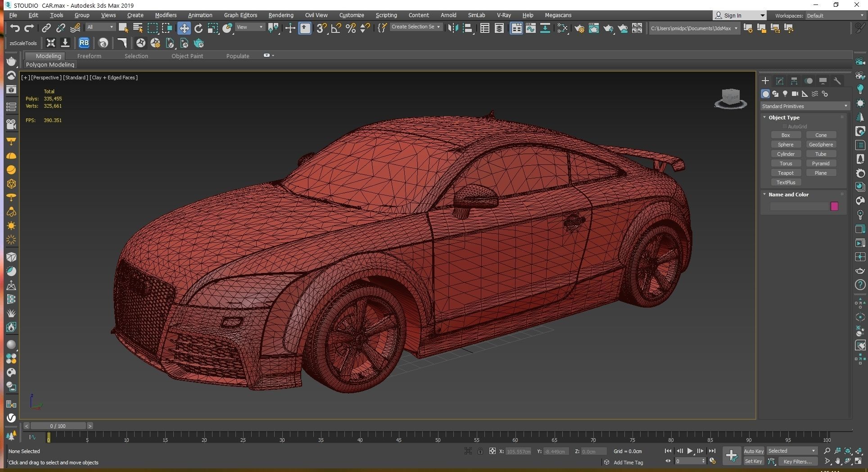Toggle Spinner Snap

click(365, 28)
